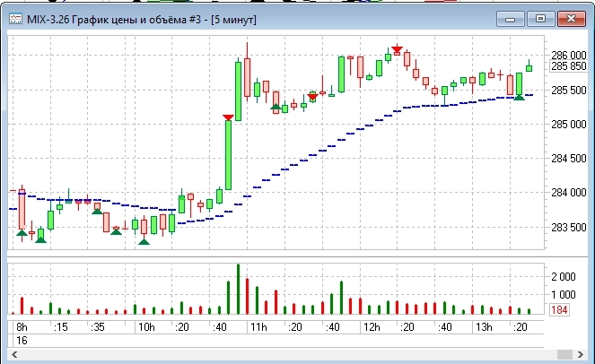This screenshot has width=595, height=364.
Task: Click the green buy marker near the 13h:20 candle
Action: pos(519,96)
